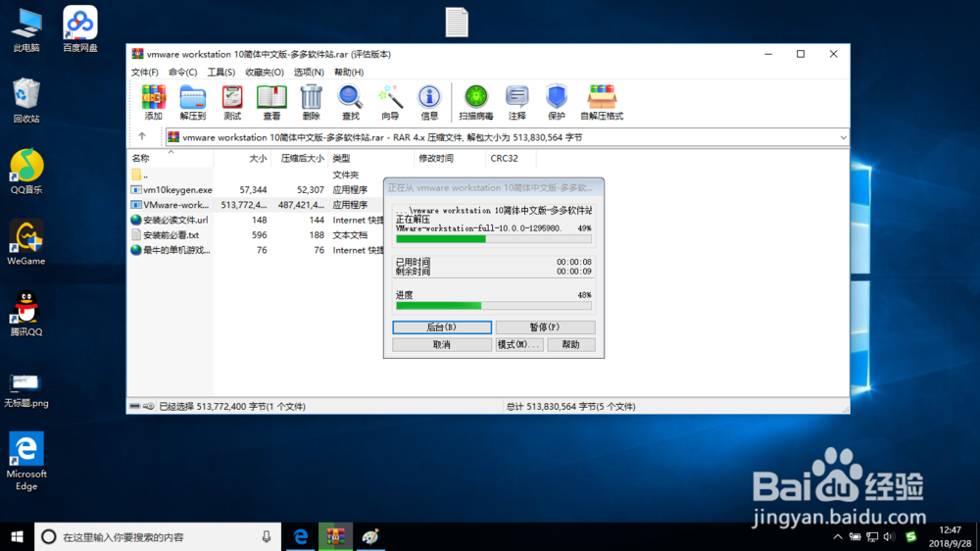Click the volume icon in system tray

point(890,536)
